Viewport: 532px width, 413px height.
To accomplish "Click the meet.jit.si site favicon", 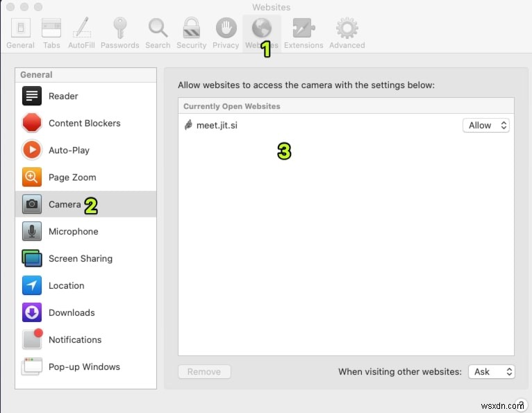I will [188, 125].
